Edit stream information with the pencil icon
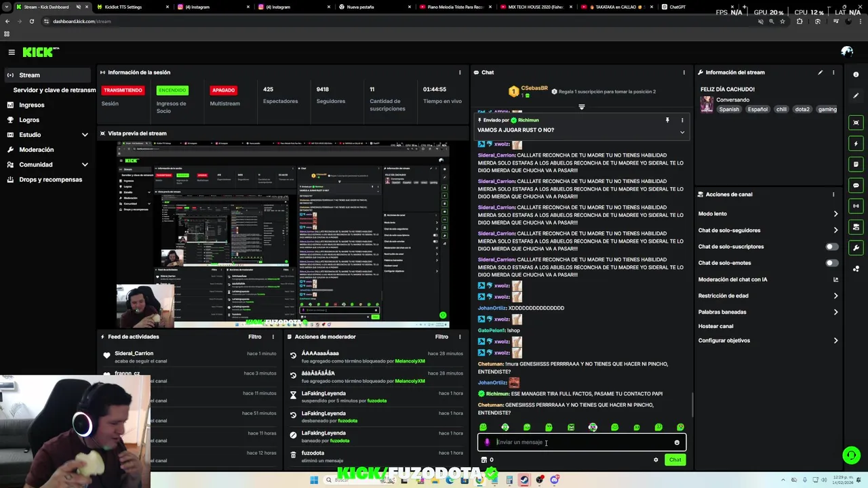This screenshot has height=488, width=868. (x=820, y=73)
